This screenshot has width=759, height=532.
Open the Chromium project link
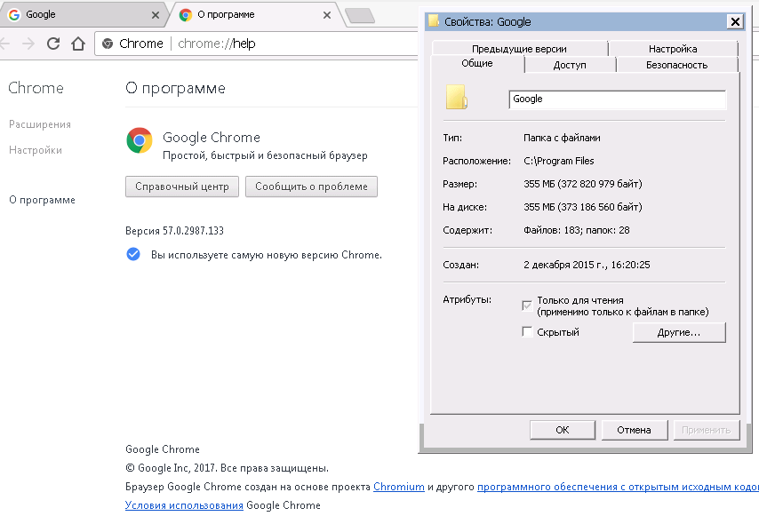(x=399, y=487)
